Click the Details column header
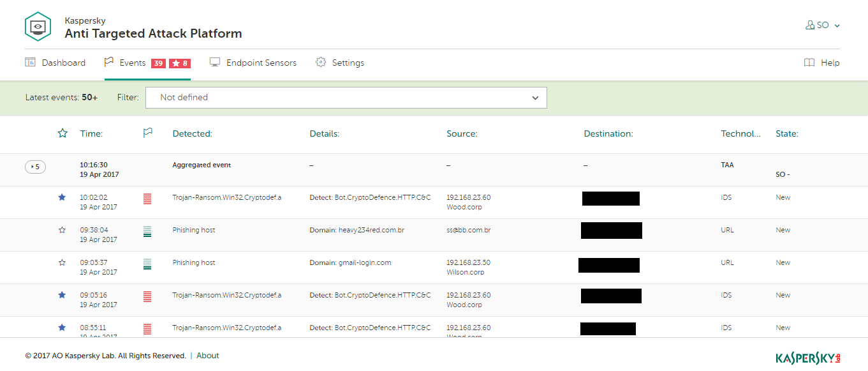The height and width of the screenshot is (371, 868). [325, 133]
